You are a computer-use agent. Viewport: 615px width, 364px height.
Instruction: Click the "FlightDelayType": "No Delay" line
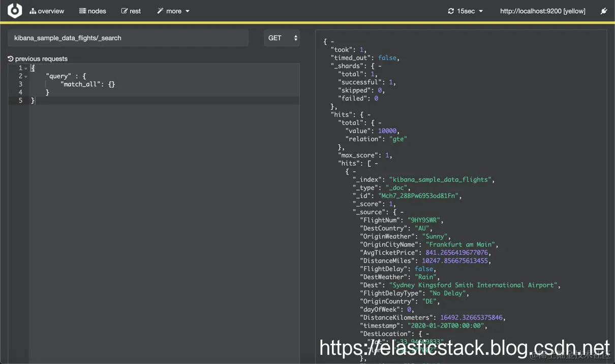(414, 293)
